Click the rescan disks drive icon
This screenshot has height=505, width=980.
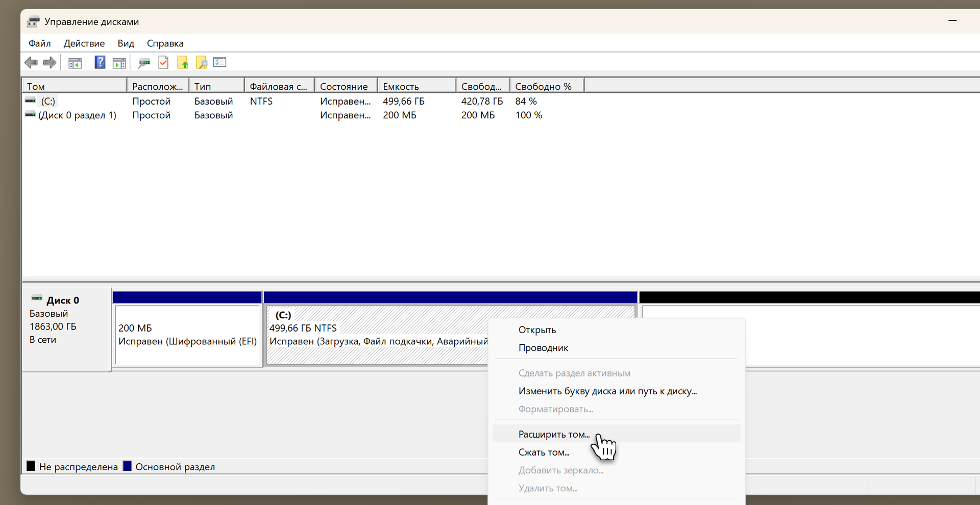point(144,63)
